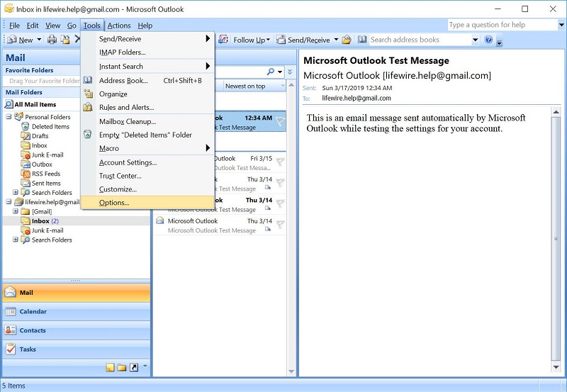Image resolution: width=567 pixels, height=392 pixels.
Task: Open the Go menu
Action: [72, 26]
